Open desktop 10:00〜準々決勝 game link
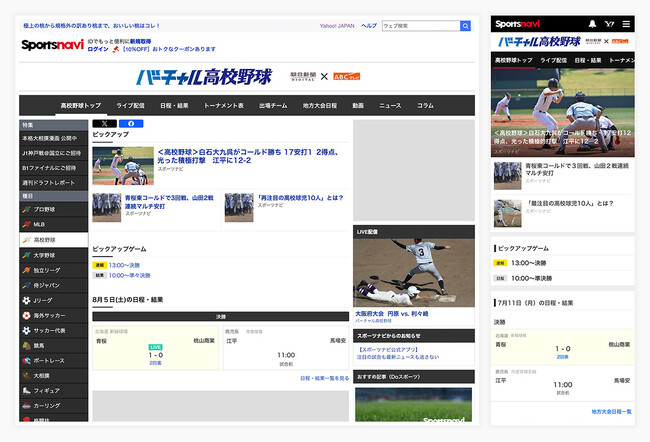The height and width of the screenshot is (442, 650). tap(129, 275)
